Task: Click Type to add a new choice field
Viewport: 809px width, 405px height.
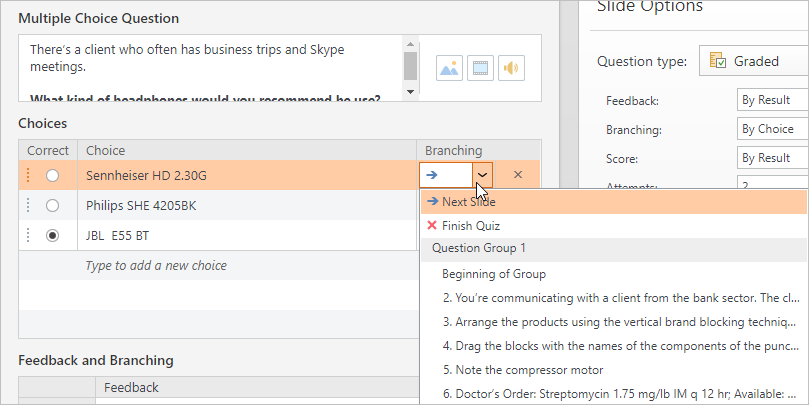Action: 156,266
